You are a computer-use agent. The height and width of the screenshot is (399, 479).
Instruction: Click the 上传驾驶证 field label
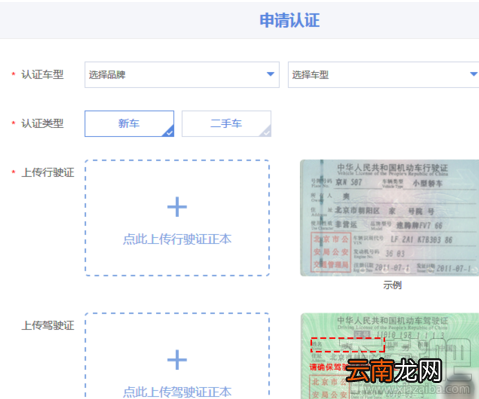click(x=48, y=325)
